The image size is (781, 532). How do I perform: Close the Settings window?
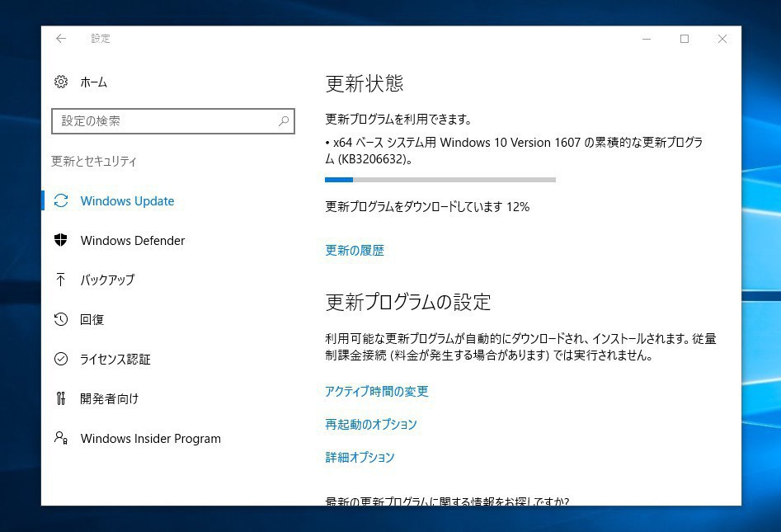coord(722,39)
